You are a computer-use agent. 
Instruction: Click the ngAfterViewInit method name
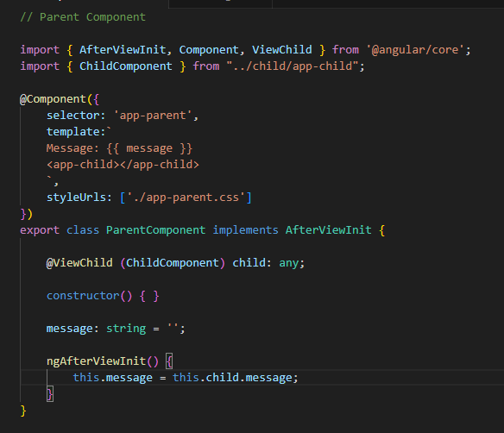[96, 361]
